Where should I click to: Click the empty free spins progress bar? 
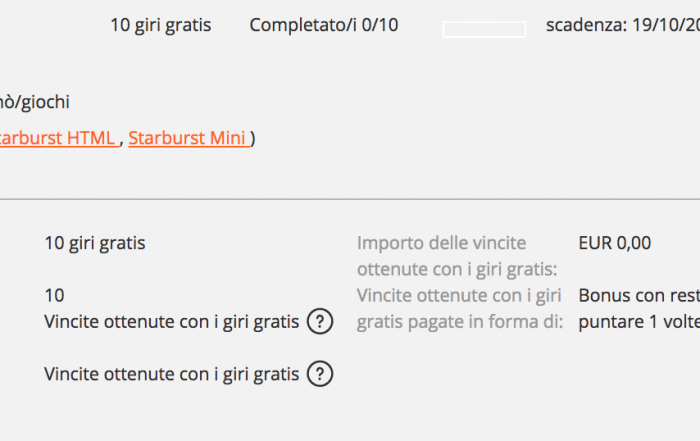[484, 29]
